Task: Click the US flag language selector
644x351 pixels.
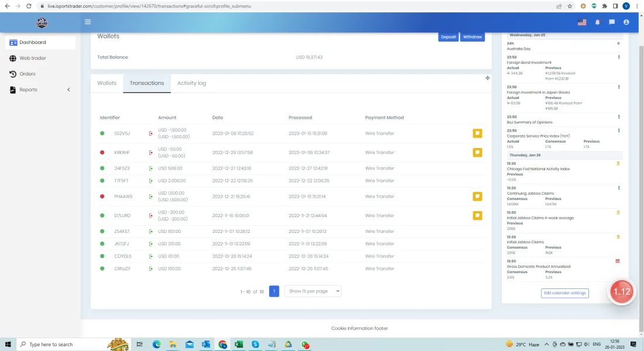Action: click(x=581, y=22)
